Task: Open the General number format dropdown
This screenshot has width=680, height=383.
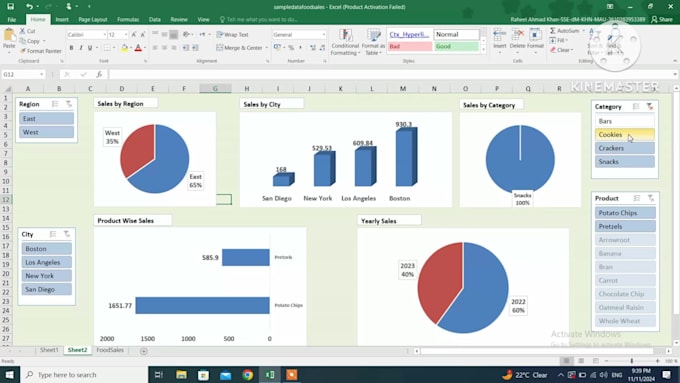Action: [324, 34]
